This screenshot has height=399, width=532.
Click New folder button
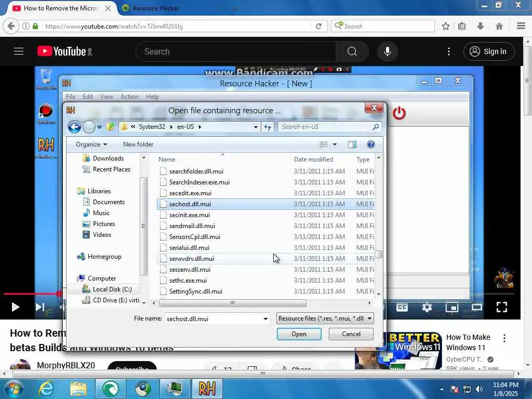(x=138, y=144)
